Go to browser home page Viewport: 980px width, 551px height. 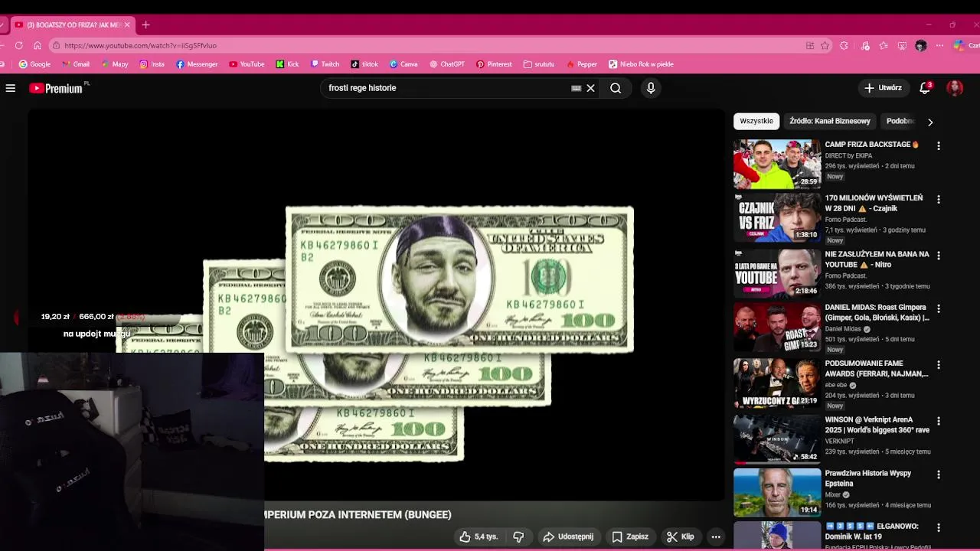pos(37,45)
